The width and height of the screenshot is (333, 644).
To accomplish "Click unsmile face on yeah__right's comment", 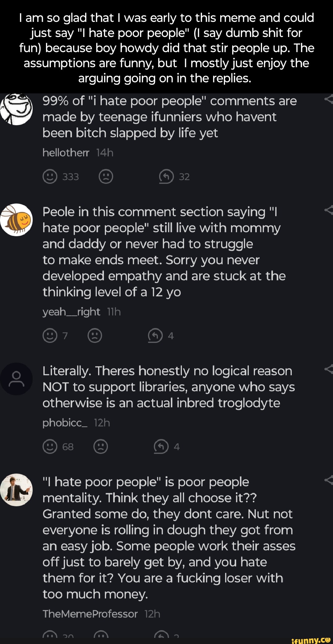I will [95, 336].
